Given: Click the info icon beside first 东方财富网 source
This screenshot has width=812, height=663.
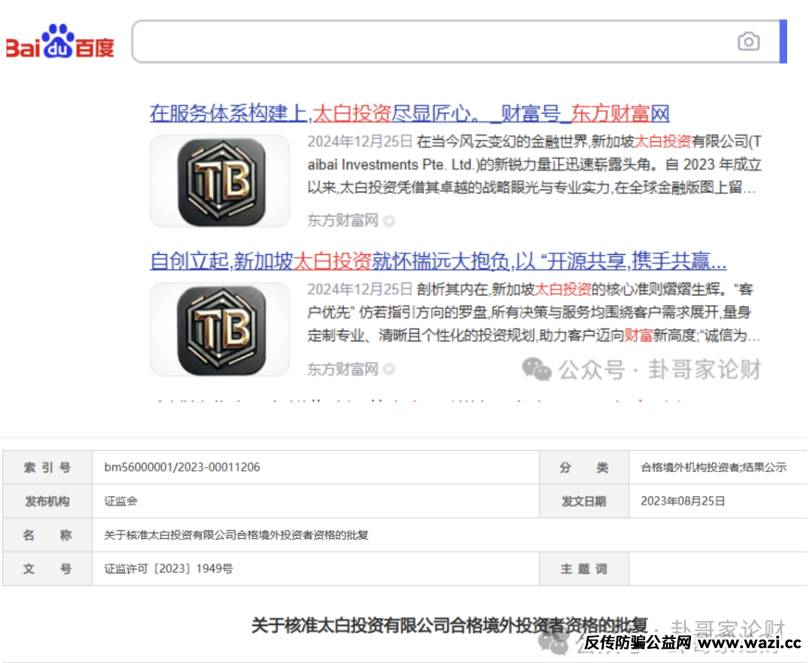Looking at the screenshot, I should [389, 221].
